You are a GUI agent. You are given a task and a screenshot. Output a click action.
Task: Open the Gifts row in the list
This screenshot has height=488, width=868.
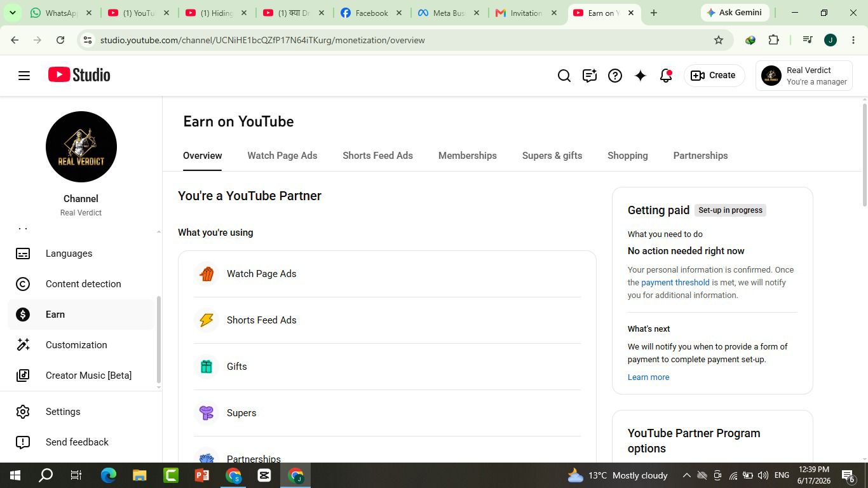[387, 367]
